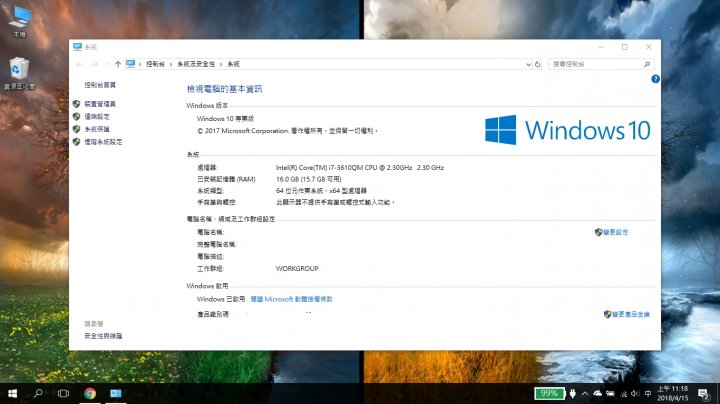Click the 99% battery indicator
The height and width of the screenshot is (404, 720).
pyautogui.click(x=550, y=393)
